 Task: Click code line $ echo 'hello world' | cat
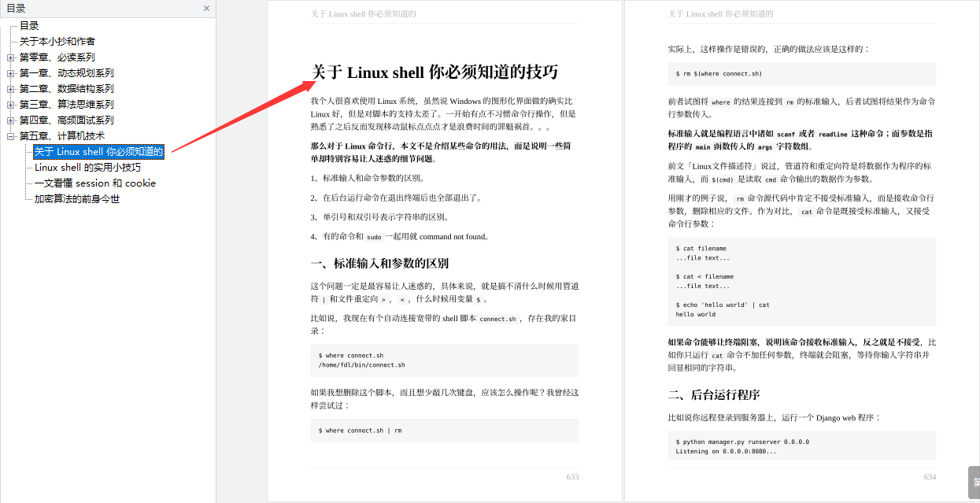point(723,305)
